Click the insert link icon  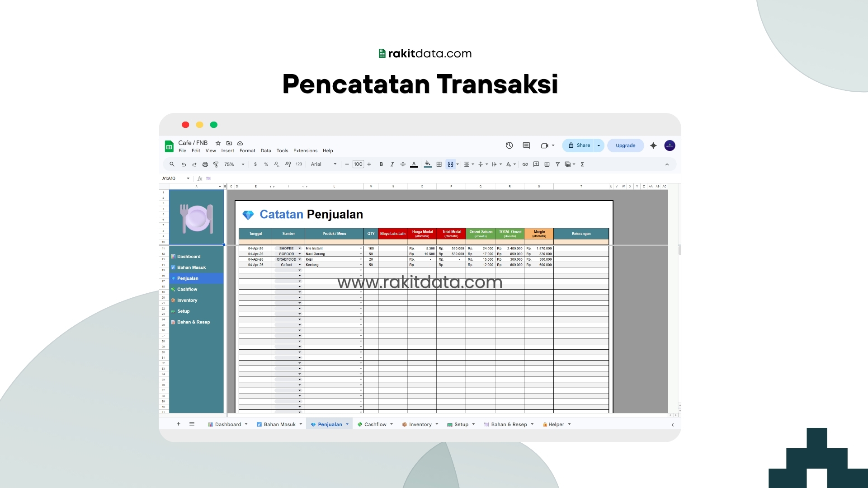click(x=525, y=164)
